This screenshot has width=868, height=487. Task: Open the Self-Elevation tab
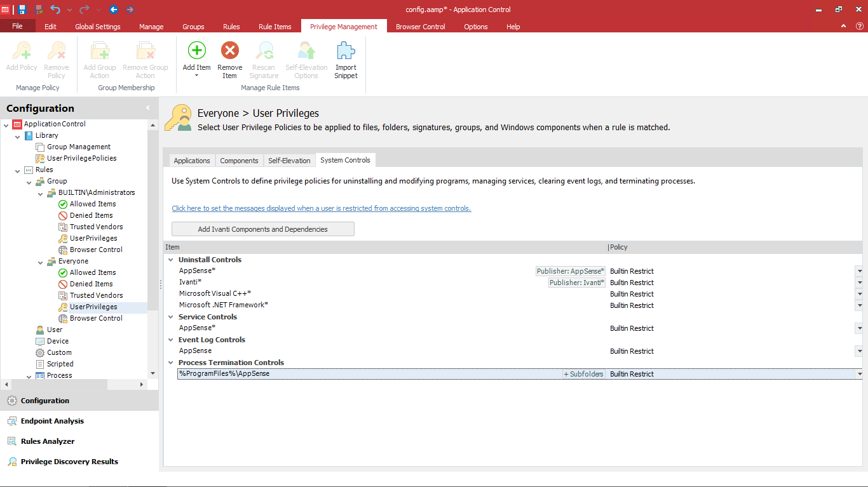[x=289, y=161]
